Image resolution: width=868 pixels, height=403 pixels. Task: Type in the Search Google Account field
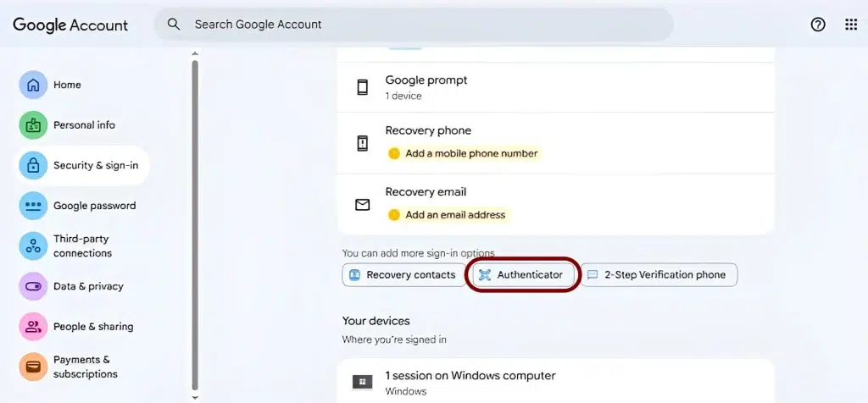[x=424, y=25]
